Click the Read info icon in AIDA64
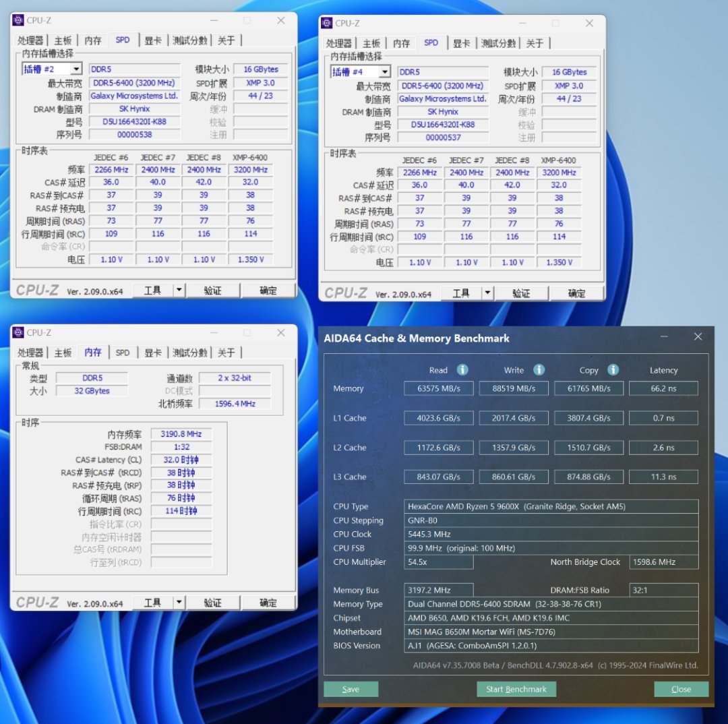Image resolution: width=728 pixels, height=724 pixels. click(462, 369)
